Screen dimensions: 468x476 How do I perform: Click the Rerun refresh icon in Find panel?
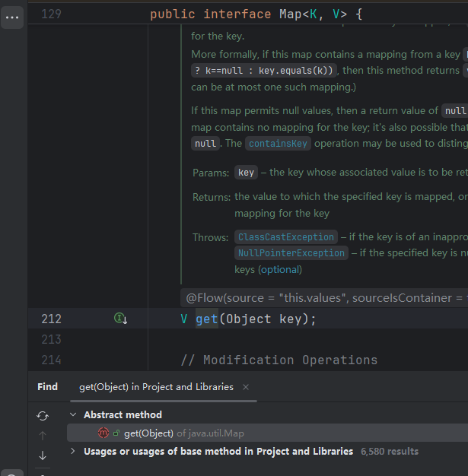(x=43, y=415)
